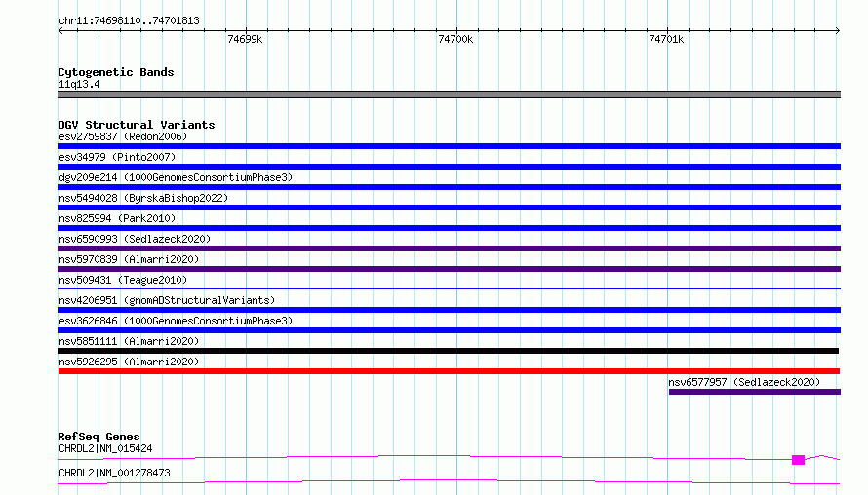Select the blue bar for nsv4206951
Viewport: 868px width, 495px height.
click(x=449, y=310)
